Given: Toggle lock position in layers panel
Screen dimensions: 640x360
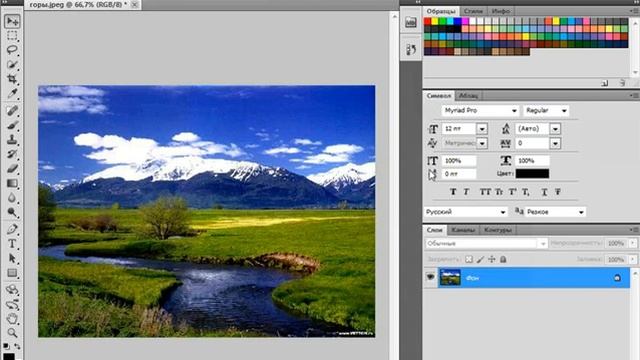Looking at the screenshot, I should 492,259.
